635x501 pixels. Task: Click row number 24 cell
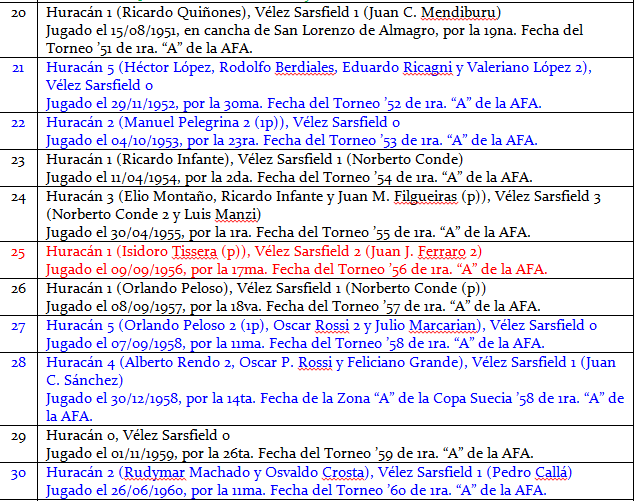point(18,214)
